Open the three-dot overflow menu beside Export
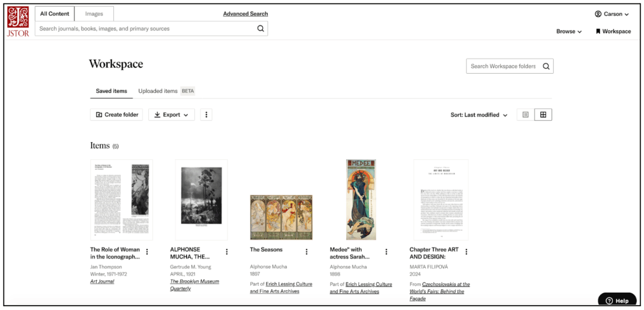The width and height of the screenshot is (644, 310). [206, 115]
